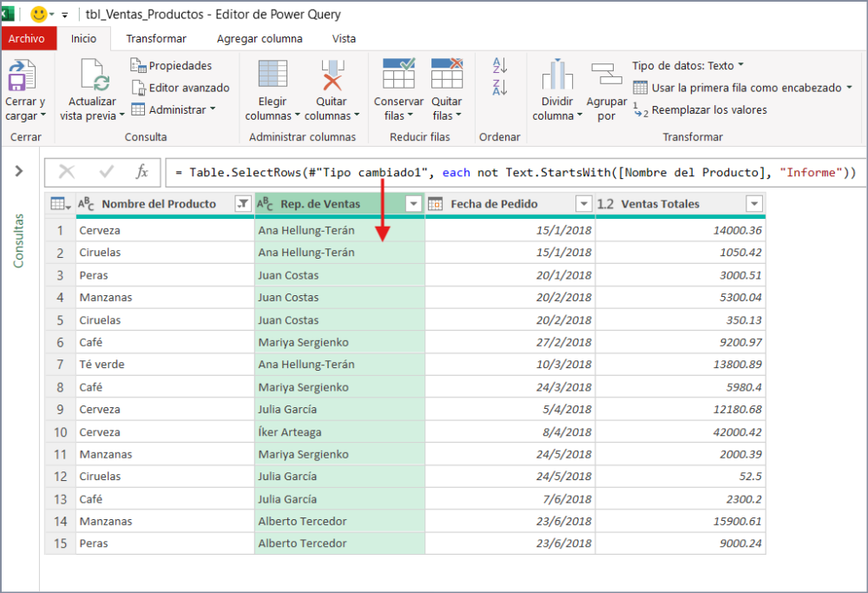Click date type icon of Fecha de Pedido
868x593 pixels.
pyautogui.click(x=436, y=204)
